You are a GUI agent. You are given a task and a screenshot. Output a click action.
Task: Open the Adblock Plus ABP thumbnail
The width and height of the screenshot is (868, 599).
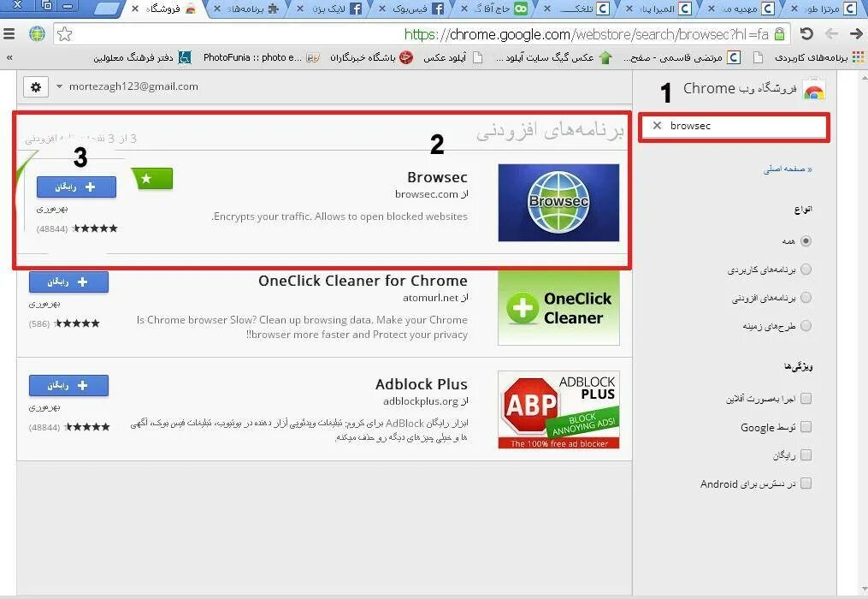[558, 410]
